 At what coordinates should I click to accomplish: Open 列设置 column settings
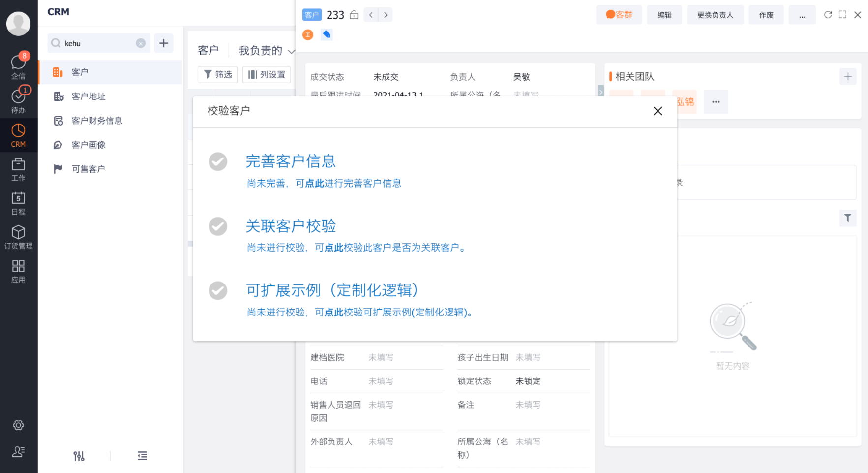[267, 74]
